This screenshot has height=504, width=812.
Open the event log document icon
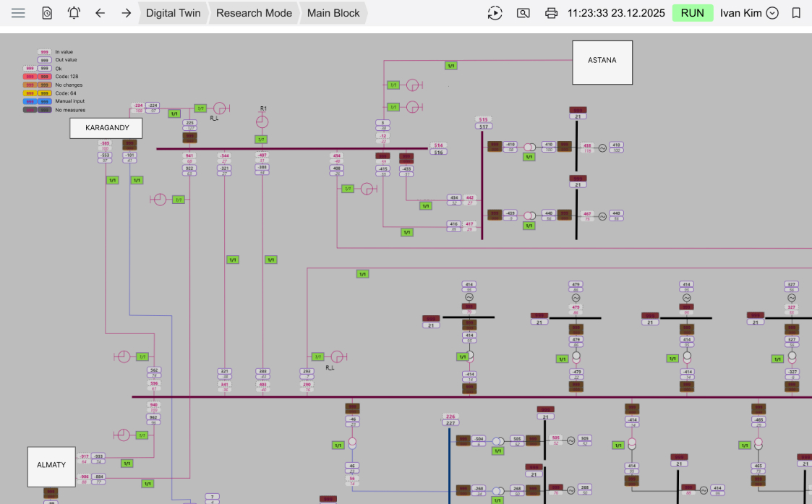tap(47, 13)
